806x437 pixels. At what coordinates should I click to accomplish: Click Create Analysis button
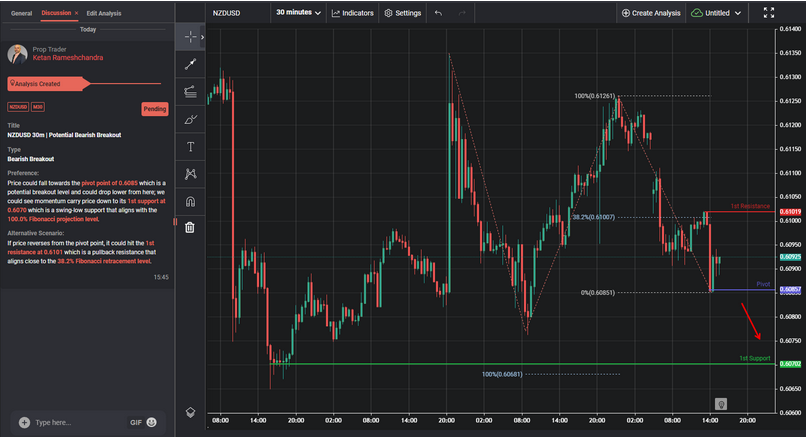(651, 13)
